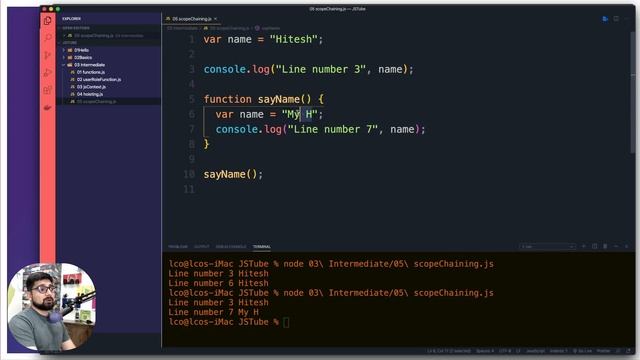Click the 03 Intermediate breadcrumb

pos(182,28)
